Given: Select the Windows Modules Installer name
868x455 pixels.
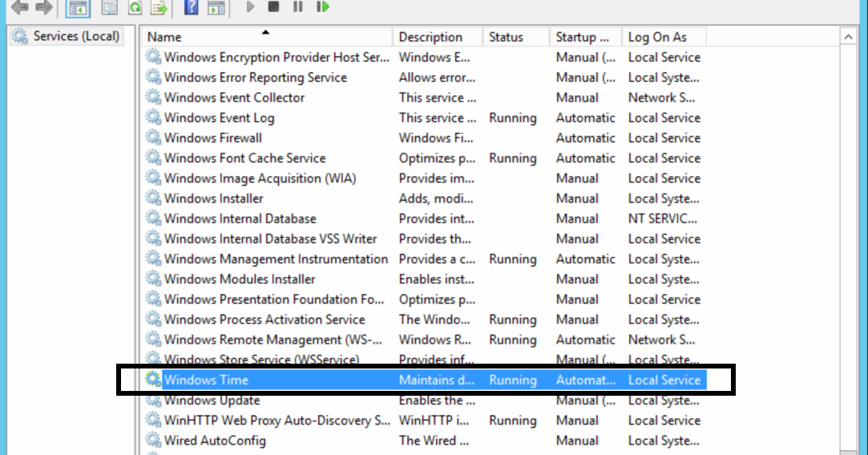Looking at the screenshot, I should tap(240, 279).
